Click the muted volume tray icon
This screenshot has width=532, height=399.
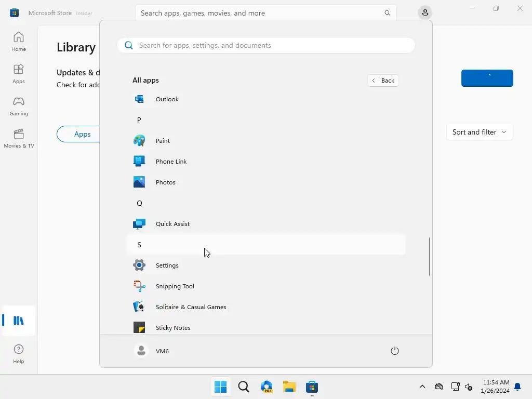[469, 387]
